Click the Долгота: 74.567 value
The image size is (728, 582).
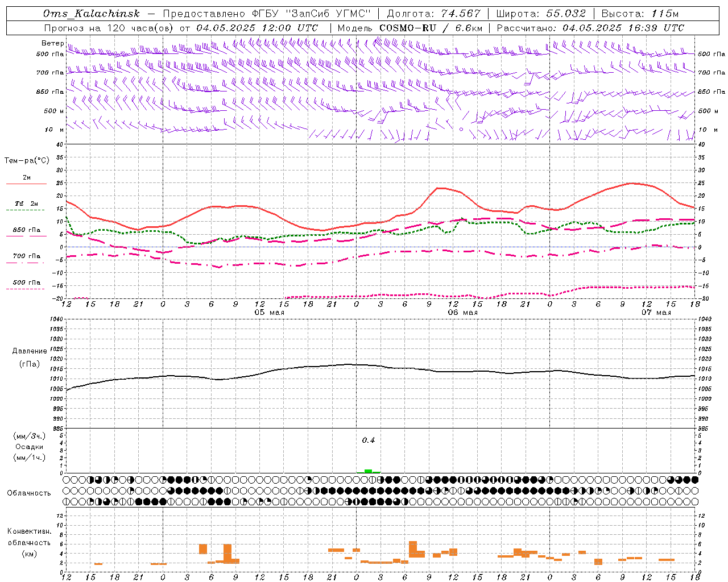click(433, 14)
